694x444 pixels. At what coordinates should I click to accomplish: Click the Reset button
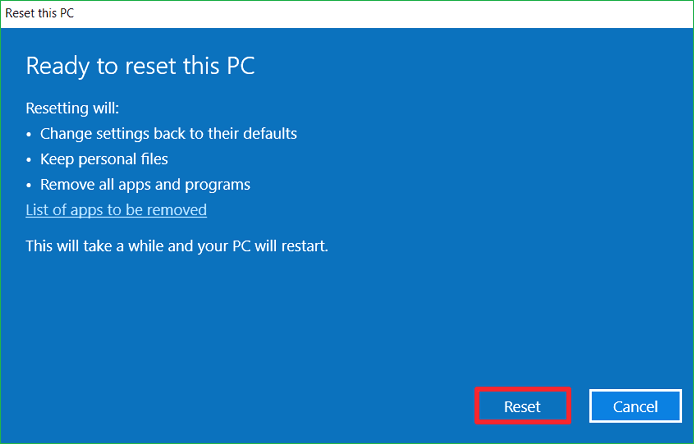click(x=522, y=407)
